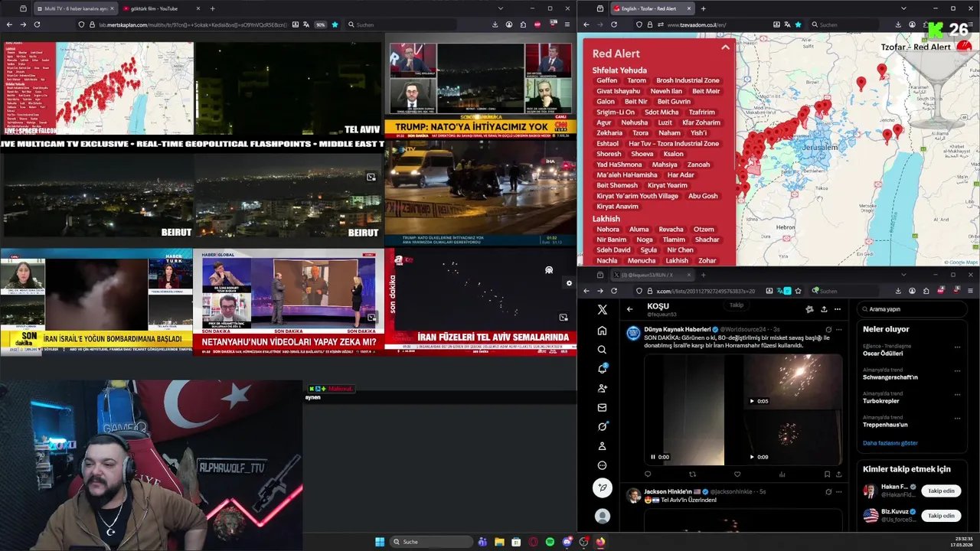Click the Windows taskbar Suche search box
The image size is (980, 551).
[x=431, y=542]
